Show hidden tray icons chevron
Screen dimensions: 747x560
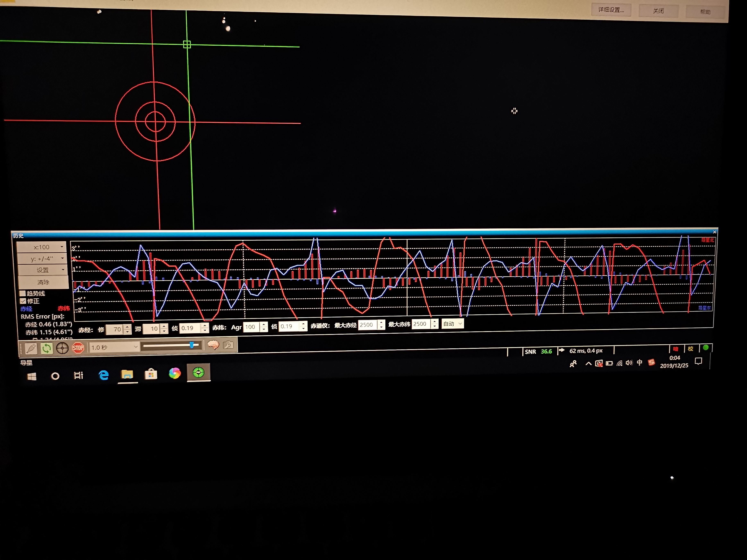click(588, 364)
